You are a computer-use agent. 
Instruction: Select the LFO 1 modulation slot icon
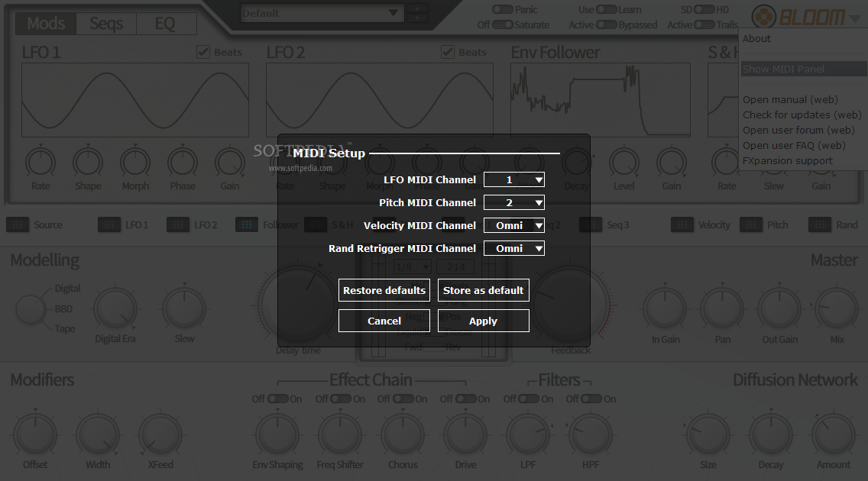(109, 225)
